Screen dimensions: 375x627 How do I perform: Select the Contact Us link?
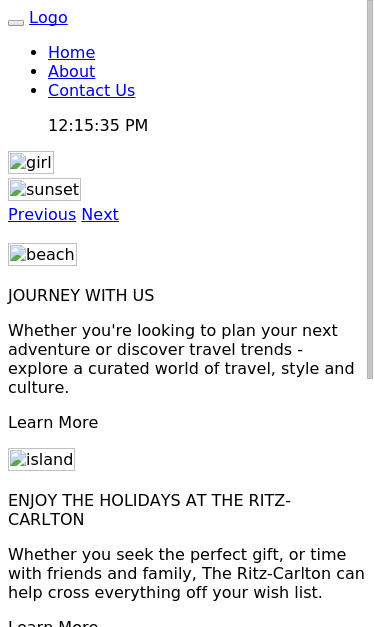coord(92,90)
